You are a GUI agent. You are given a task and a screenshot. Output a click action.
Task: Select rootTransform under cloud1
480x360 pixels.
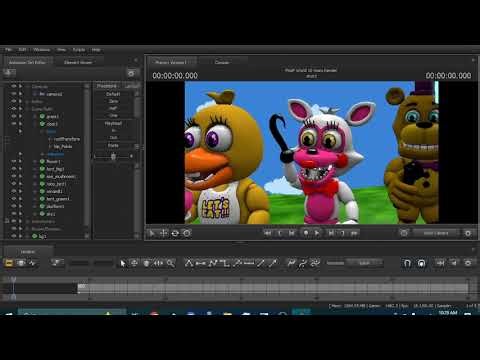pyautogui.click(x=67, y=139)
